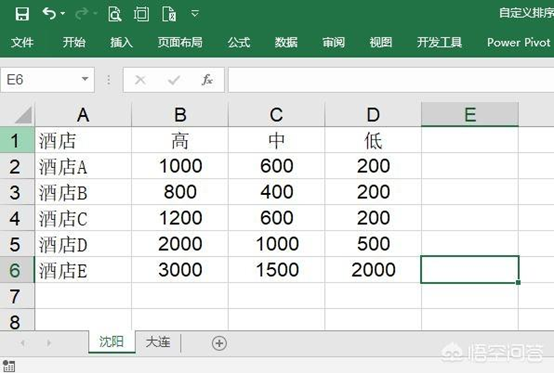Click the Select All corner triangle
Viewport: 554px width, 373px height.
pos(24,115)
